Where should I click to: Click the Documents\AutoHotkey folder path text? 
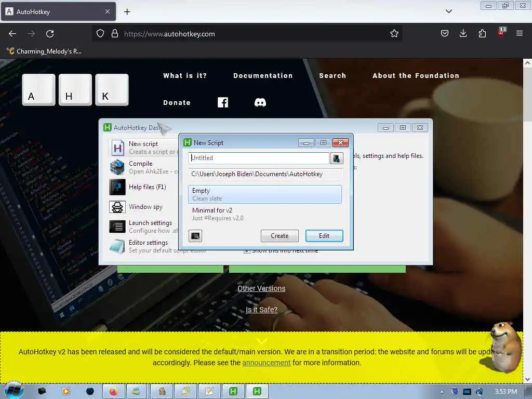257,174
